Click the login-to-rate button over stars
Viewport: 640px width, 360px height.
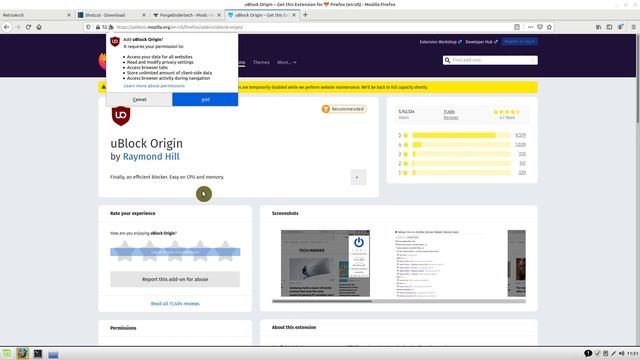pos(175,252)
